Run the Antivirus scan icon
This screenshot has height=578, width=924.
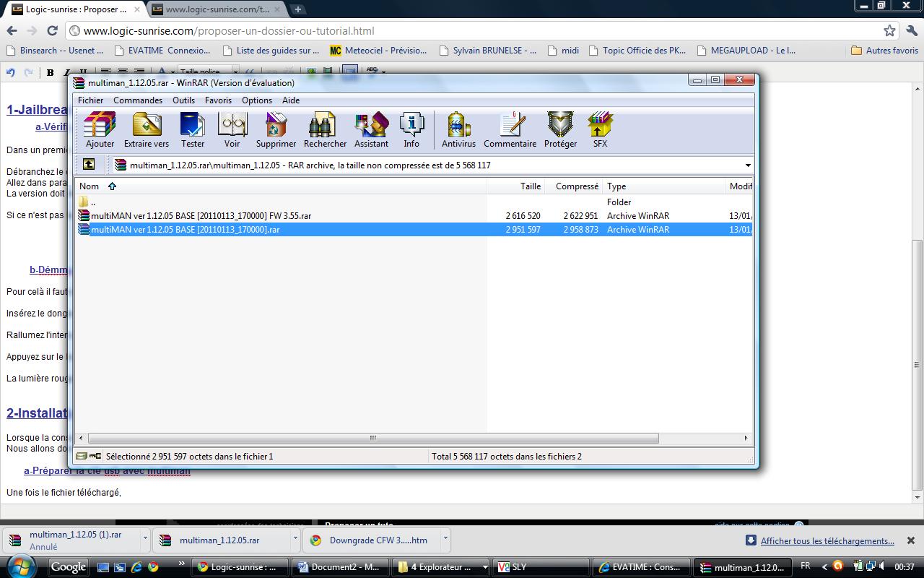[x=458, y=130]
